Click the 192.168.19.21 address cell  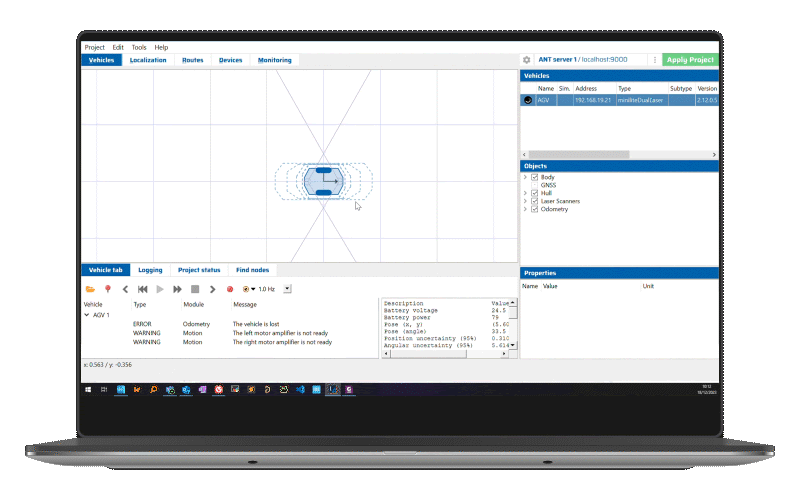pos(595,100)
